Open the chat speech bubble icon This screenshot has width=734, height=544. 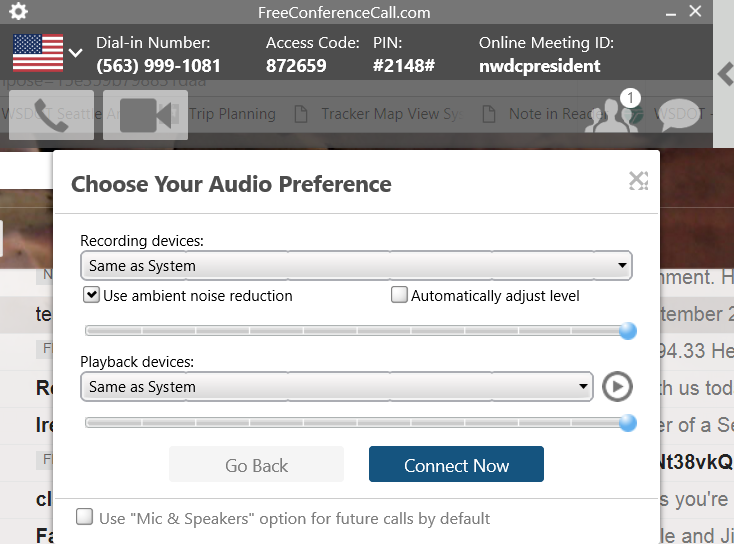coord(679,115)
